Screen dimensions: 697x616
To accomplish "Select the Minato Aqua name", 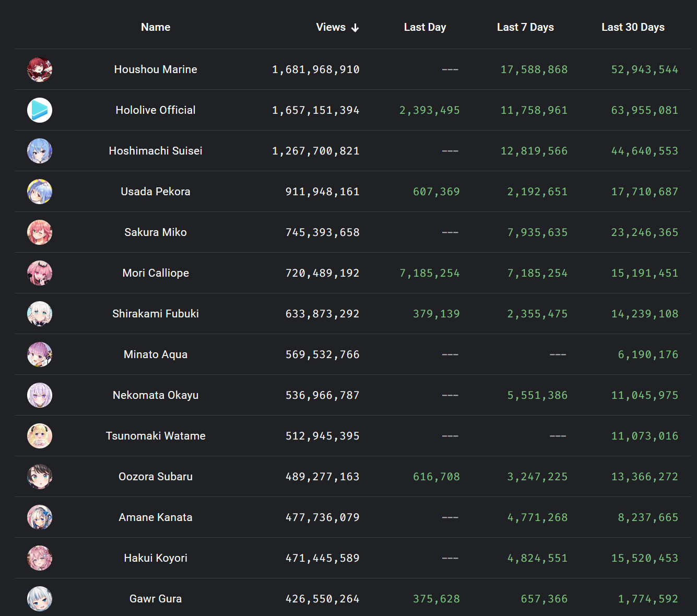I will tap(156, 354).
